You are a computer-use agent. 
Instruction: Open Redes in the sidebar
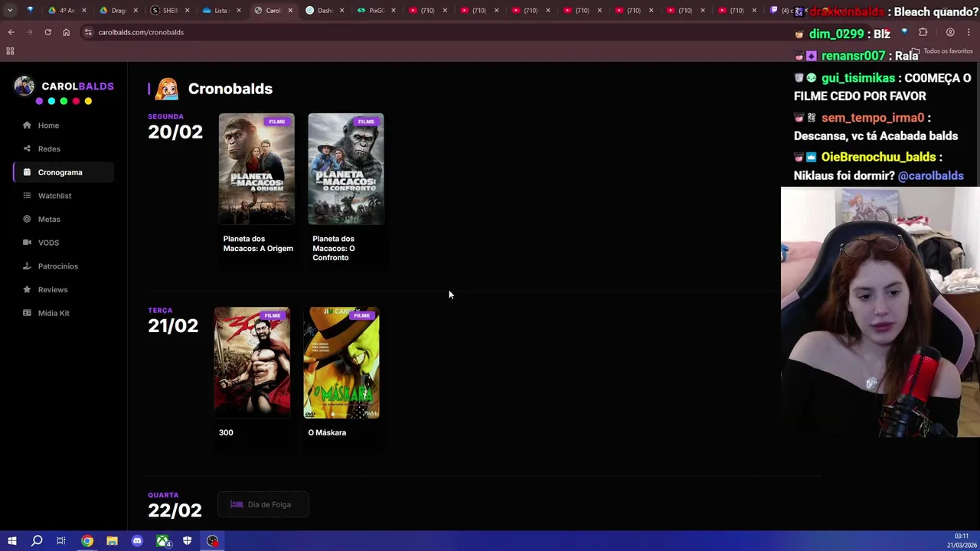(x=63, y=148)
